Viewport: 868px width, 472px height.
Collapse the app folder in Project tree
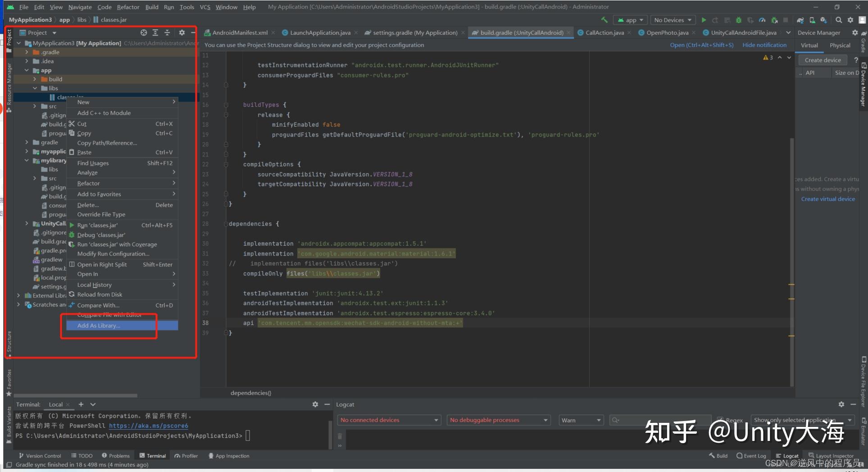pyautogui.click(x=26, y=70)
